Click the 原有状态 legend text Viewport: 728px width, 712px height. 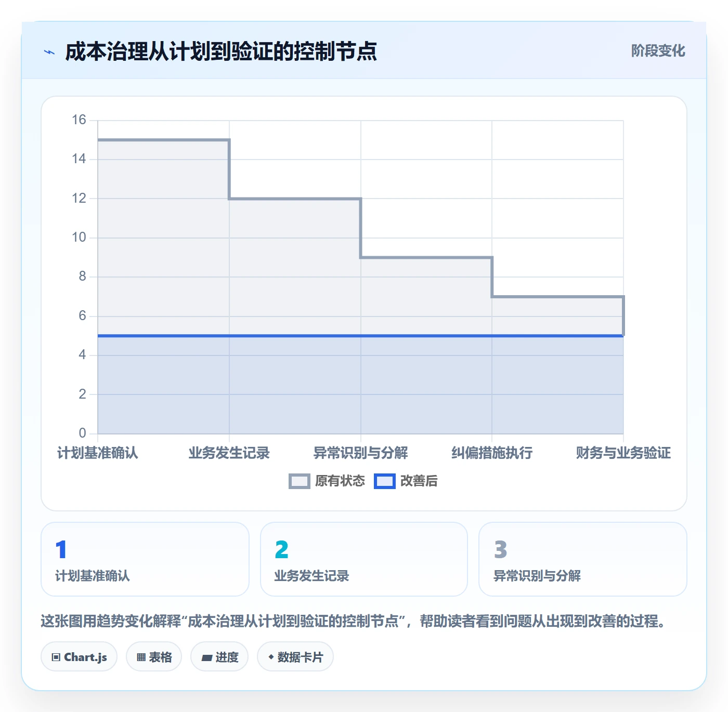340,481
